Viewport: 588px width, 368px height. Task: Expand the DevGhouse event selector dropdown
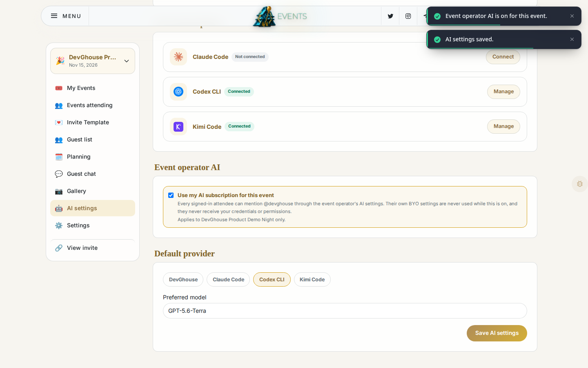93,61
